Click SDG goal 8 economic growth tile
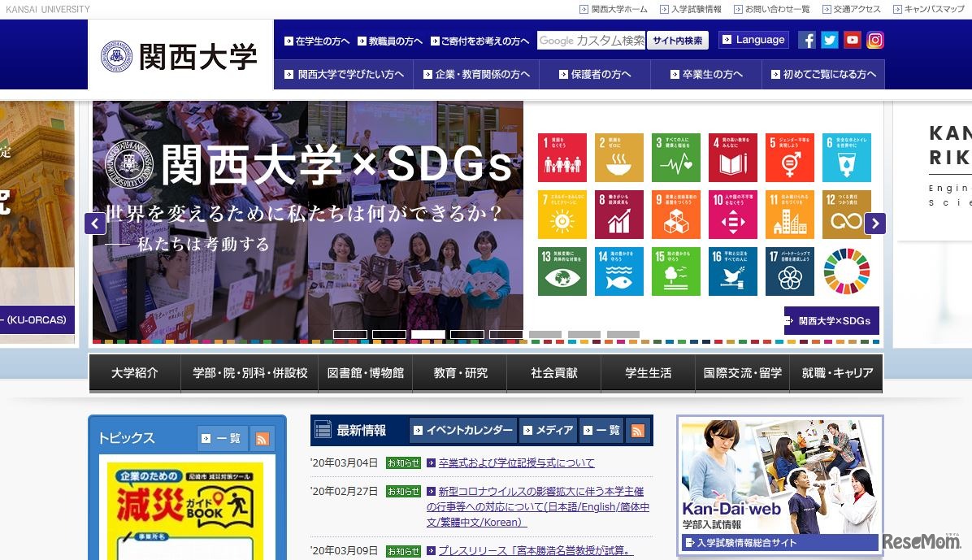The width and height of the screenshot is (972, 560). coord(619,215)
